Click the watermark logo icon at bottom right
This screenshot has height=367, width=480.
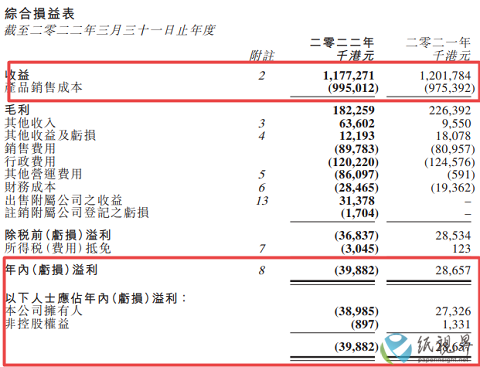click(397, 348)
